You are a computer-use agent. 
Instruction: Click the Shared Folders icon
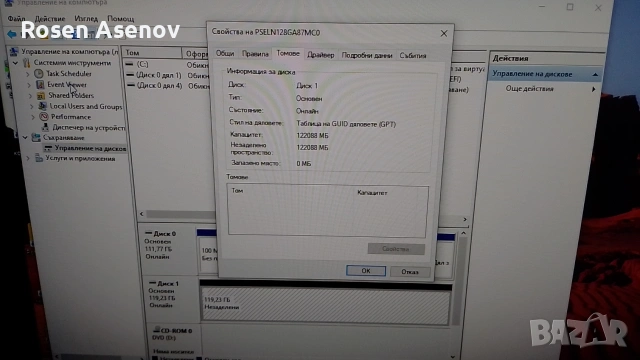tap(41, 96)
